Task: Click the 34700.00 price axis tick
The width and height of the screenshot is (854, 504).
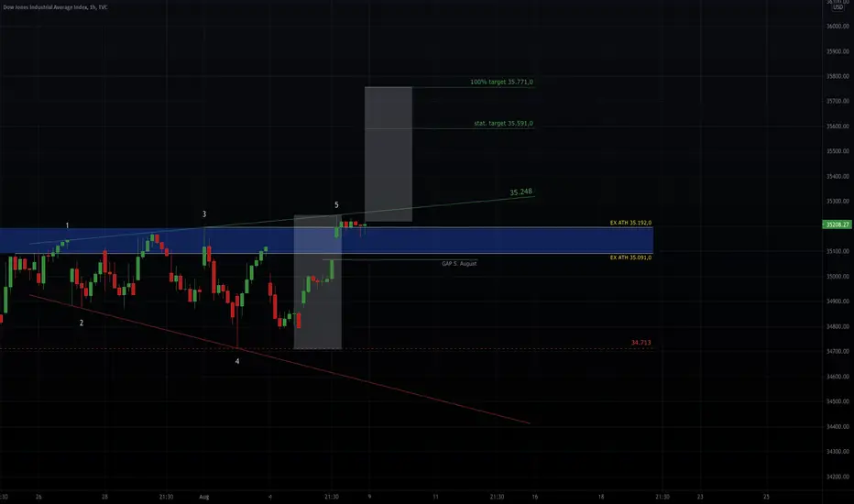Action: coord(838,352)
